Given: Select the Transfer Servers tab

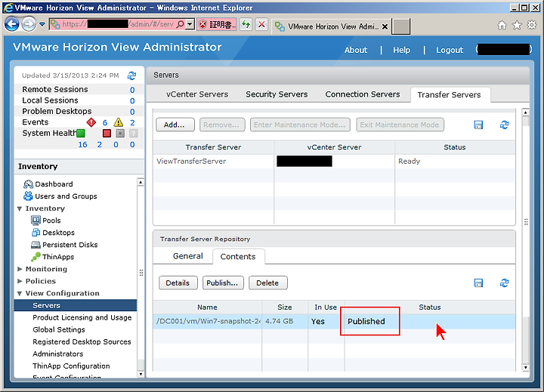Looking at the screenshot, I should [450, 94].
